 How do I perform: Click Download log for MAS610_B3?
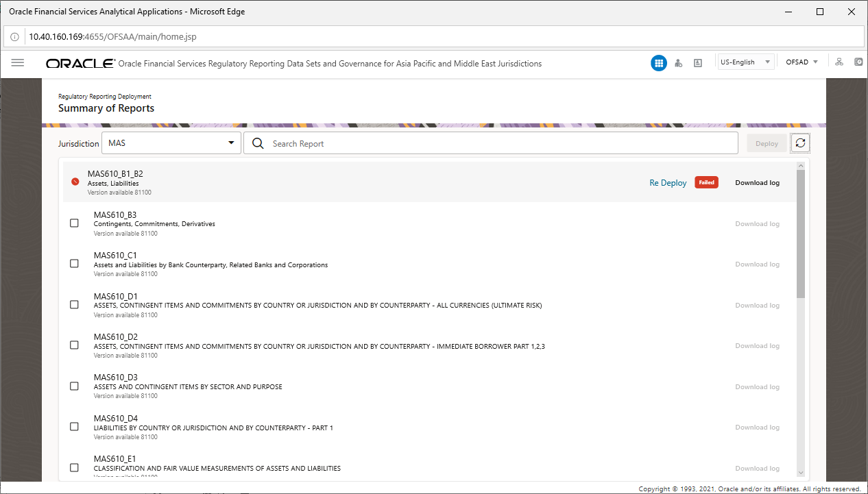coord(757,224)
